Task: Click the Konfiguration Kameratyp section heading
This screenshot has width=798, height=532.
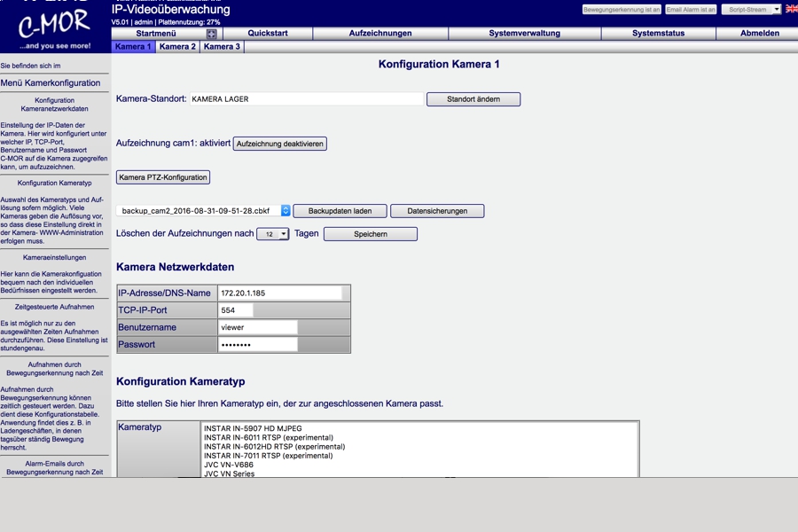Action: point(181,382)
